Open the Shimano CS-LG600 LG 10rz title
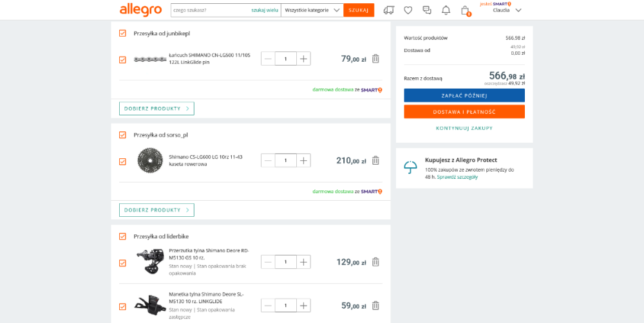 [205, 160]
